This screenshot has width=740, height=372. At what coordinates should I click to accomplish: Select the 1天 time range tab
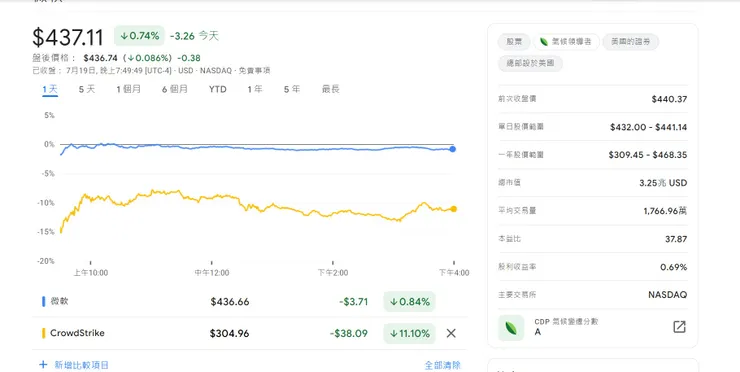point(50,89)
